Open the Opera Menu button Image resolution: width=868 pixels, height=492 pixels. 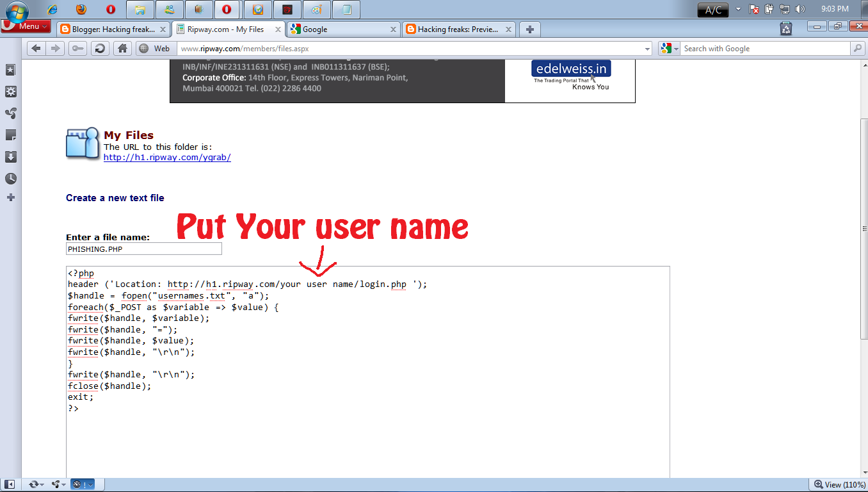point(26,26)
